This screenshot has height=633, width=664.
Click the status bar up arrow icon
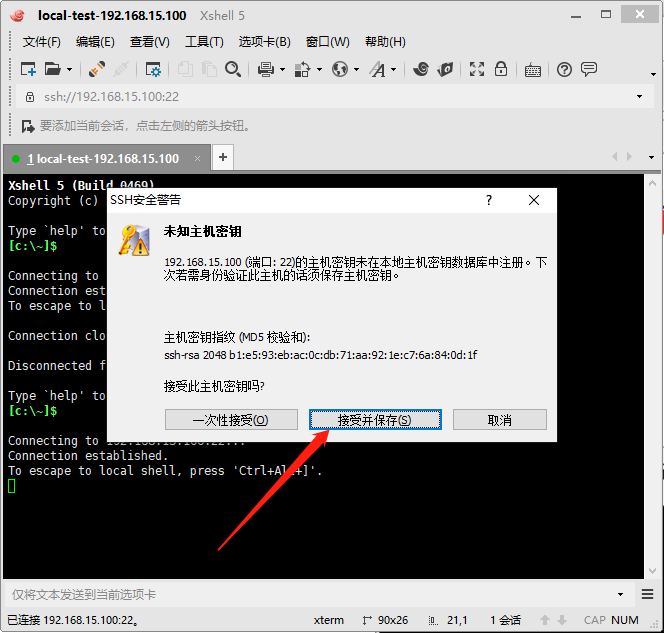545,620
